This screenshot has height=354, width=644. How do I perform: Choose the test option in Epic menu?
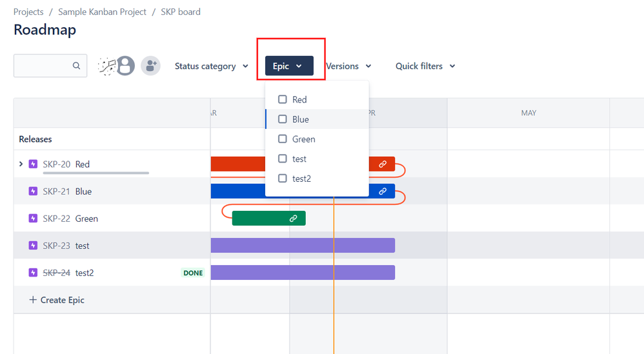[x=299, y=159]
